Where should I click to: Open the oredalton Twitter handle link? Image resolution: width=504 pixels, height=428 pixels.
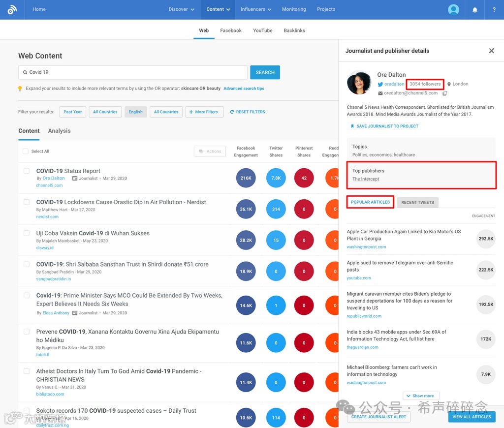(x=394, y=84)
